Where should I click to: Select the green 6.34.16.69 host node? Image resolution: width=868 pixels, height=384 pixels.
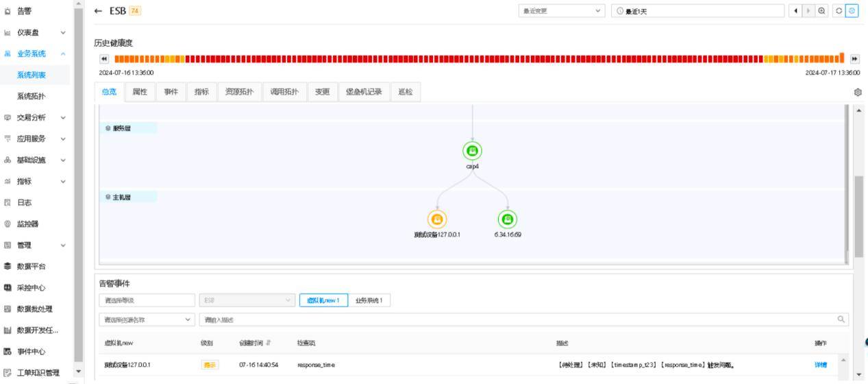point(507,219)
